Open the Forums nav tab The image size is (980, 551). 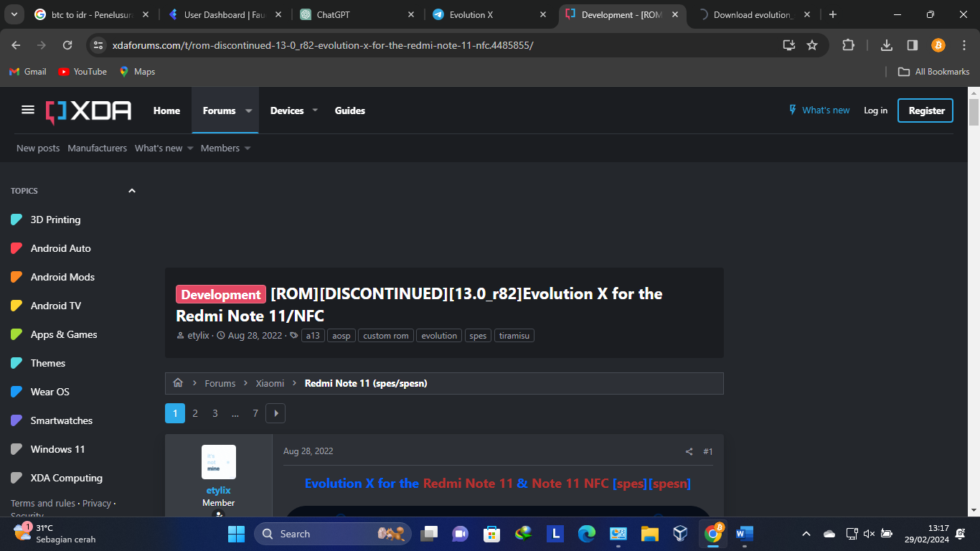coord(219,110)
